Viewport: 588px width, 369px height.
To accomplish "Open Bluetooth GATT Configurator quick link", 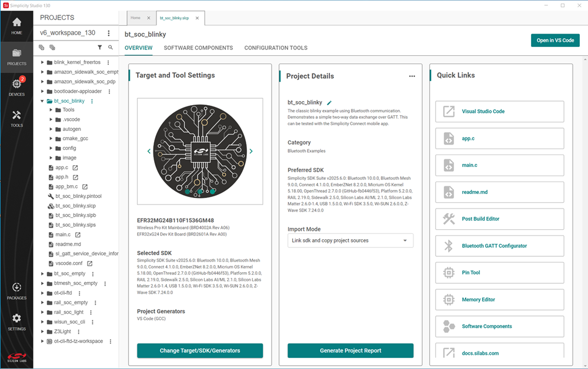I will [x=500, y=246].
